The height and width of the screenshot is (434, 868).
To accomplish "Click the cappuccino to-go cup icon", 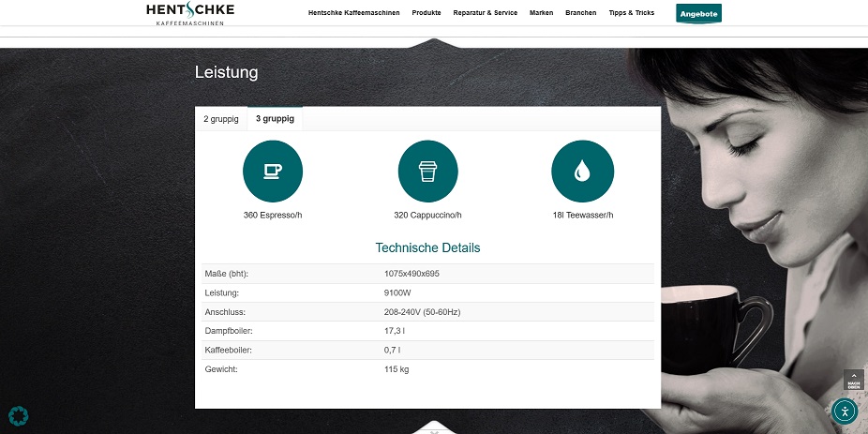I will point(427,172).
